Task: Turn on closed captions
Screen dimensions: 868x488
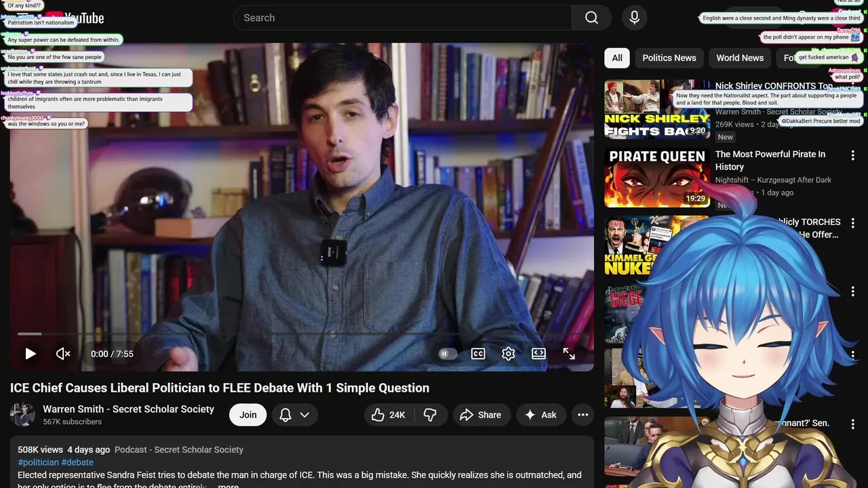Action: [x=478, y=354]
